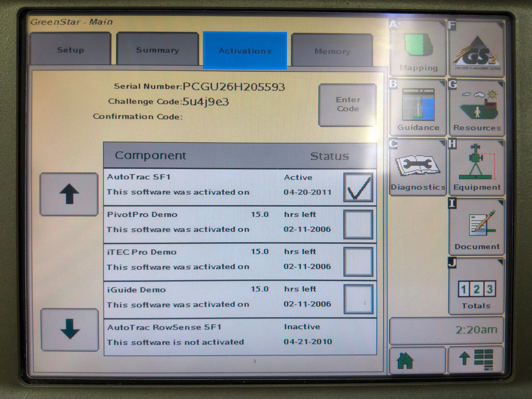Image resolution: width=532 pixels, height=399 pixels.
Task: Click the date 04-21-2010
Action: pos(308,342)
